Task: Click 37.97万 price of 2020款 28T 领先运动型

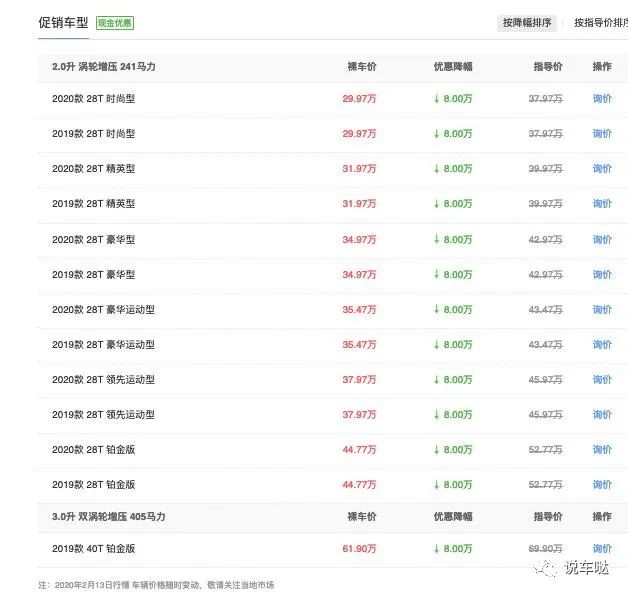Action: [359, 379]
